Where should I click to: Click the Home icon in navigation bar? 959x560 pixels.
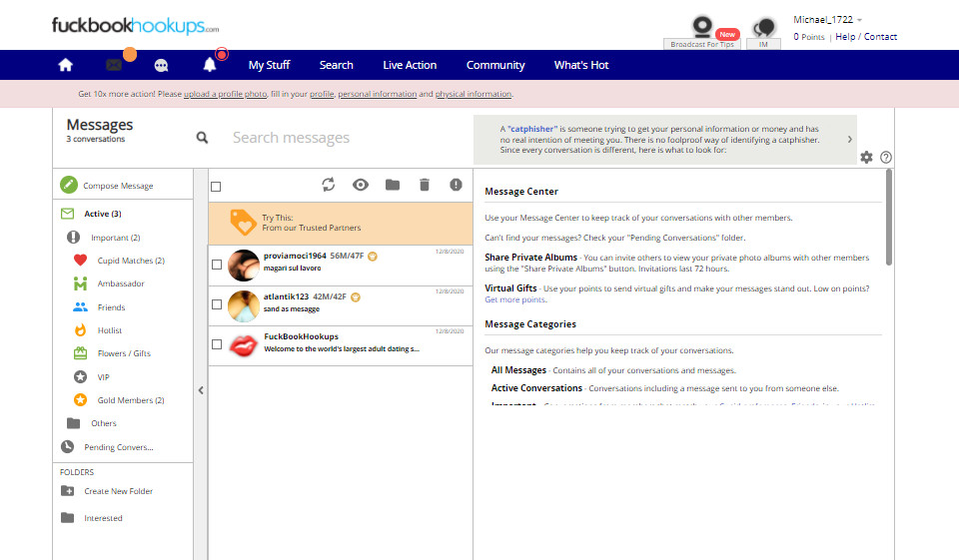click(66, 65)
